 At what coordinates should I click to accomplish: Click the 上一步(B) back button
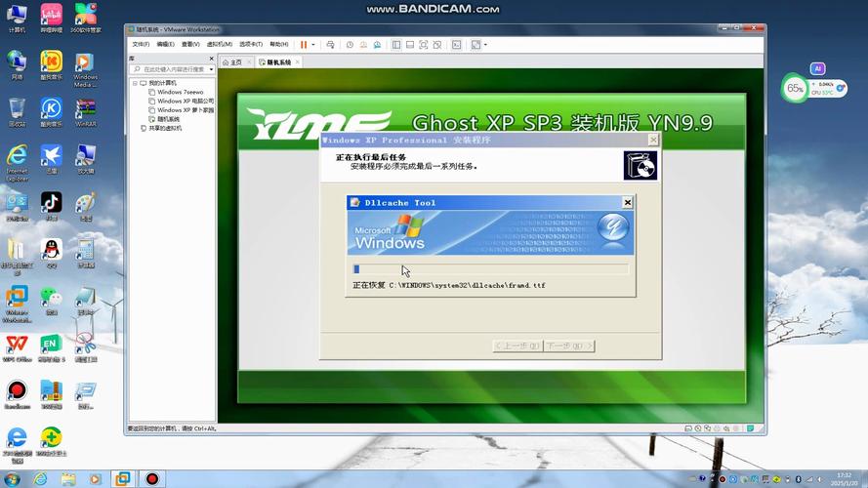517,346
